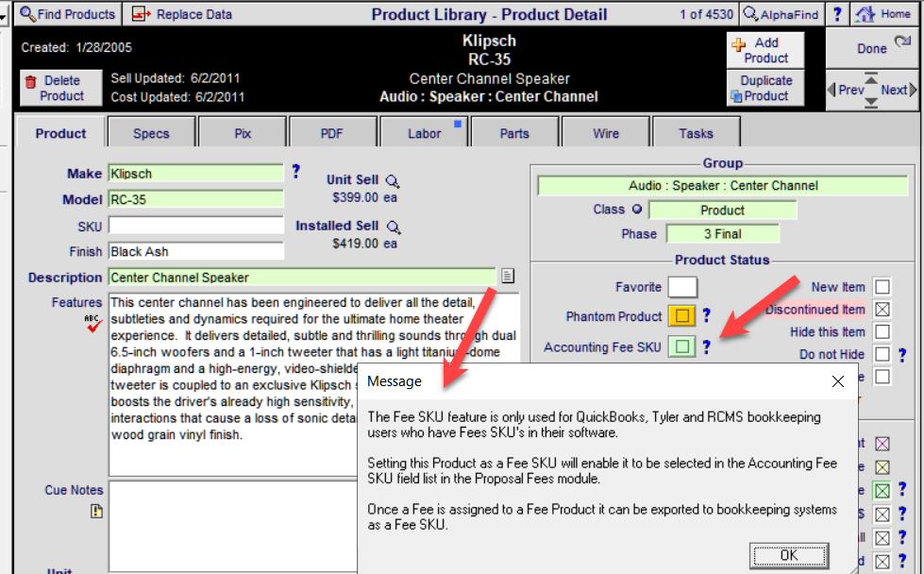The width and height of the screenshot is (924, 574).
Task: Click magnifier next to Installed Sell
Action: (x=393, y=227)
